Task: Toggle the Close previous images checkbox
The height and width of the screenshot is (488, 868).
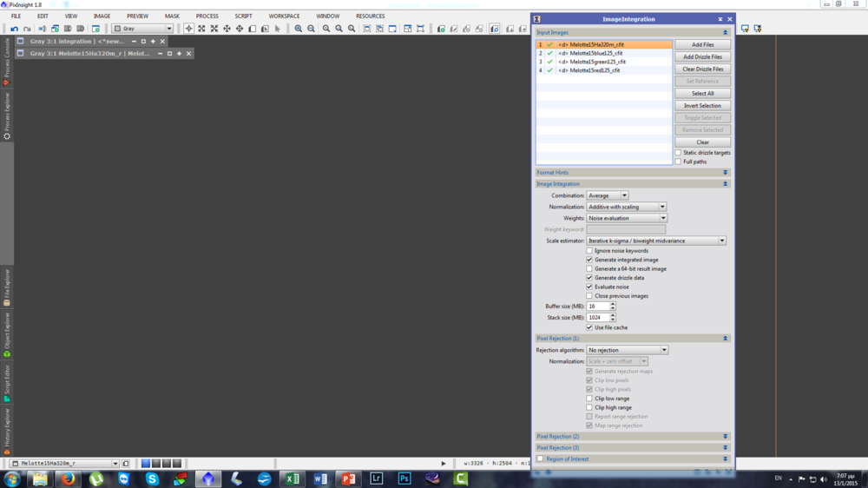Action: 589,296
